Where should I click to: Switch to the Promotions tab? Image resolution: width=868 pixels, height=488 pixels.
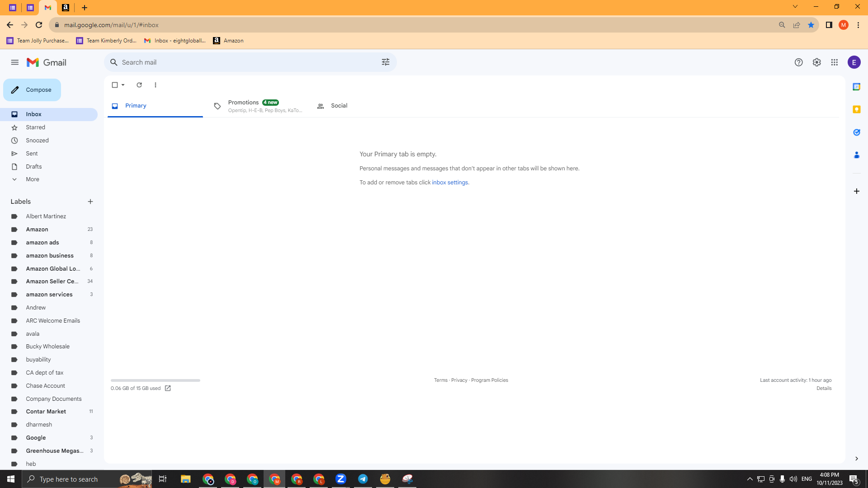[258, 106]
